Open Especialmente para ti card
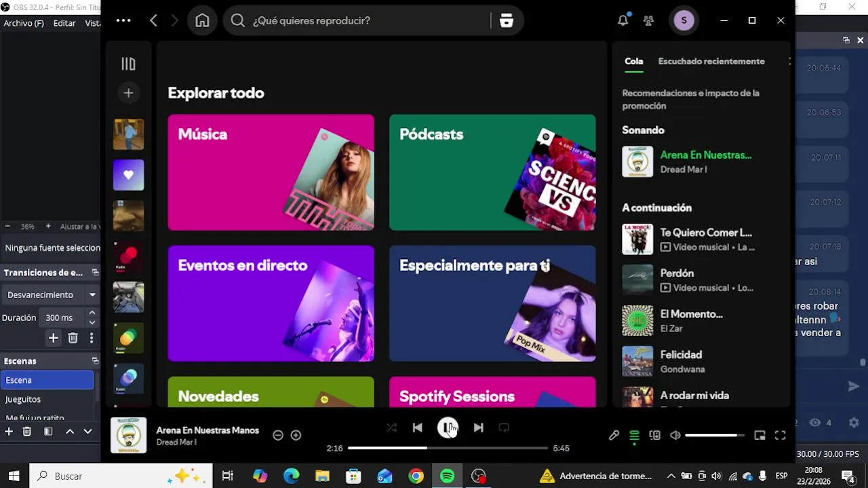The width and height of the screenshot is (868, 488). click(492, 303)
